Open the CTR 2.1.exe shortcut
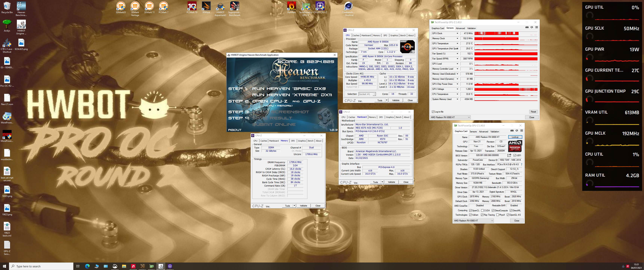This screenshot has width=644, height=270. pyautogui.click(x=7, y=46)
